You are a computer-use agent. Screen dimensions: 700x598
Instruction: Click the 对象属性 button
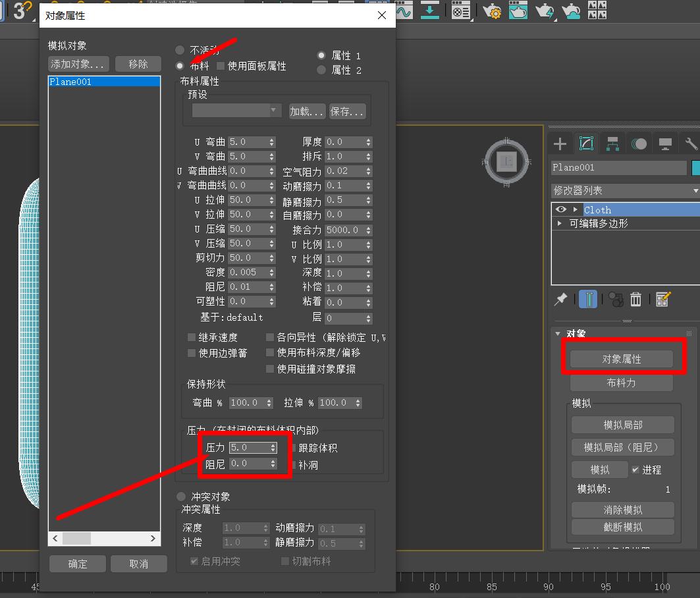click(622, 359)
